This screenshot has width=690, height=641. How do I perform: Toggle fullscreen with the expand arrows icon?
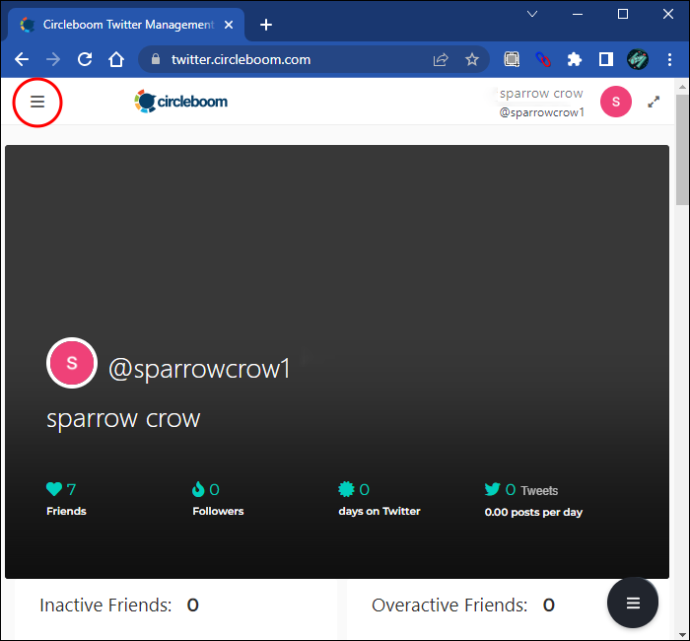coord(653,102)
